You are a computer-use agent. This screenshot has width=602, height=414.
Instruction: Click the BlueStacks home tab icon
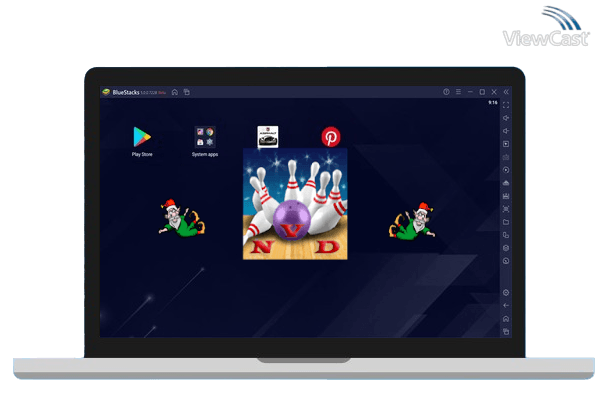tap(175, 92)
